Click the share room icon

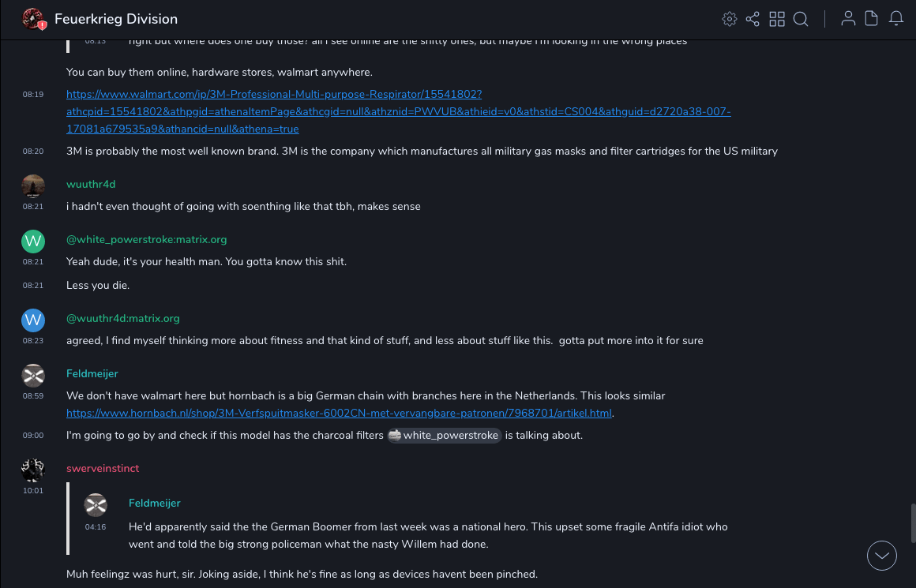tap(753, 19)
